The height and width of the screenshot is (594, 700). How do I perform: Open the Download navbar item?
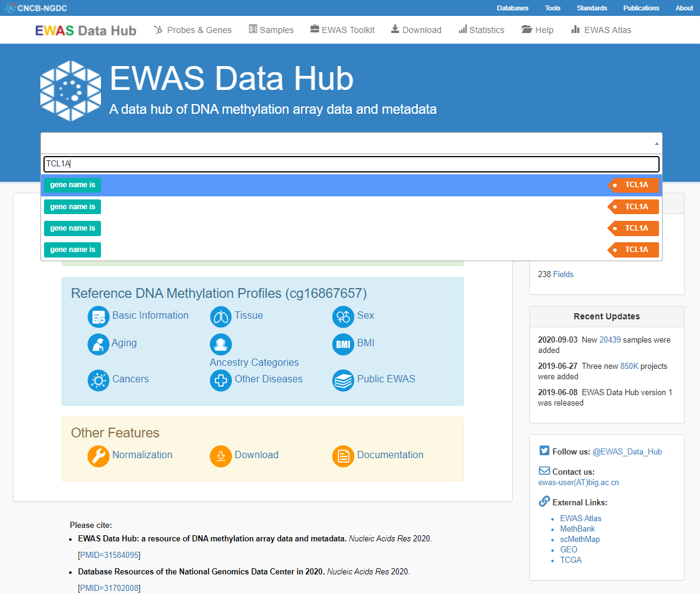pos(416,30)
